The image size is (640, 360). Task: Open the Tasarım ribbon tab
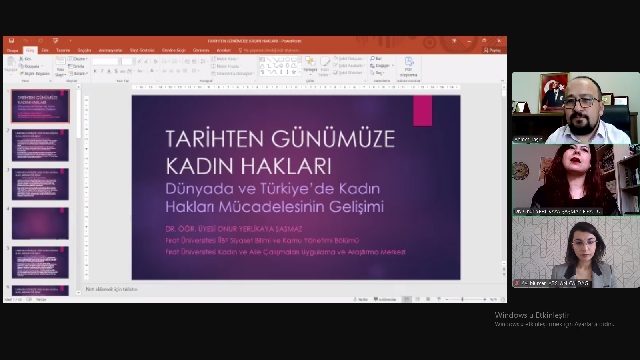coord(63,50)
